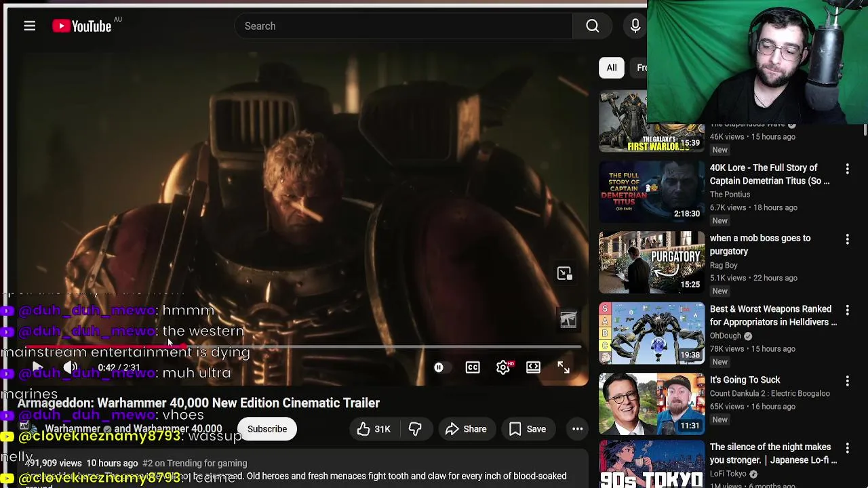
Task: Click the 2:18:30 duration badge
Action: (686, 213)
